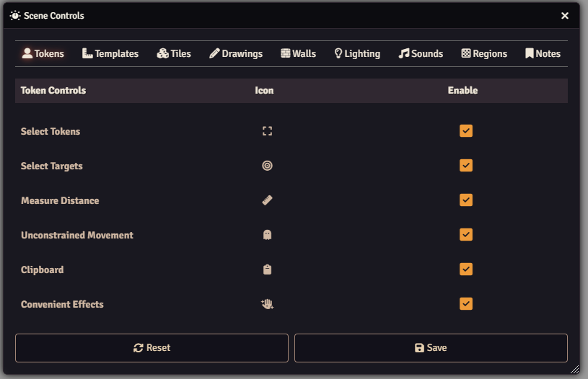Reset the scene controls settings
This screenshot has width=588, height=379.
(x=152, y=348)
